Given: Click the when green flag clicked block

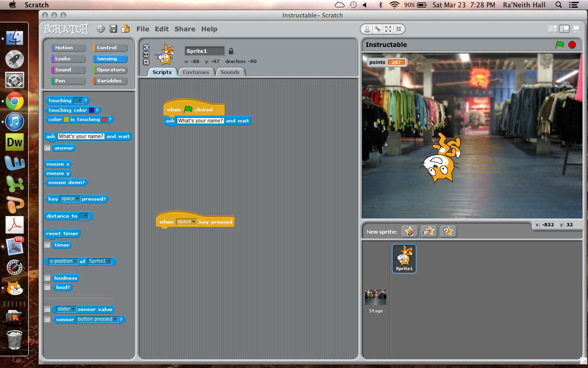Looking at the screenshot, I should 194,109.
